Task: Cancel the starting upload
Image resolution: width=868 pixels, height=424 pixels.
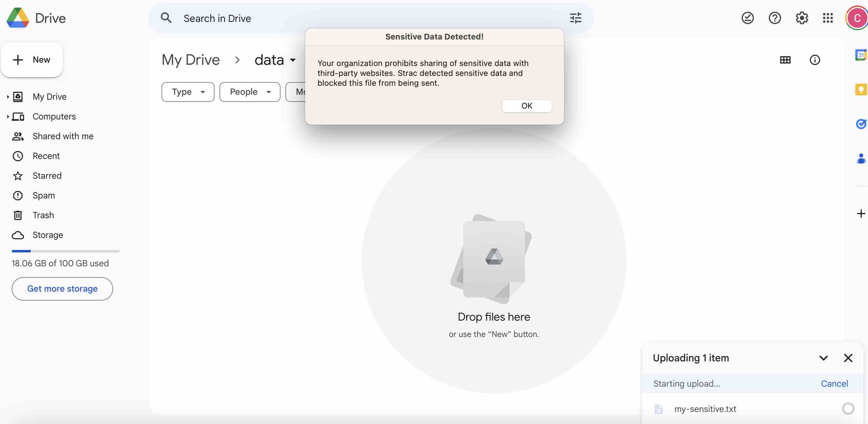Action: click(834, 384)
